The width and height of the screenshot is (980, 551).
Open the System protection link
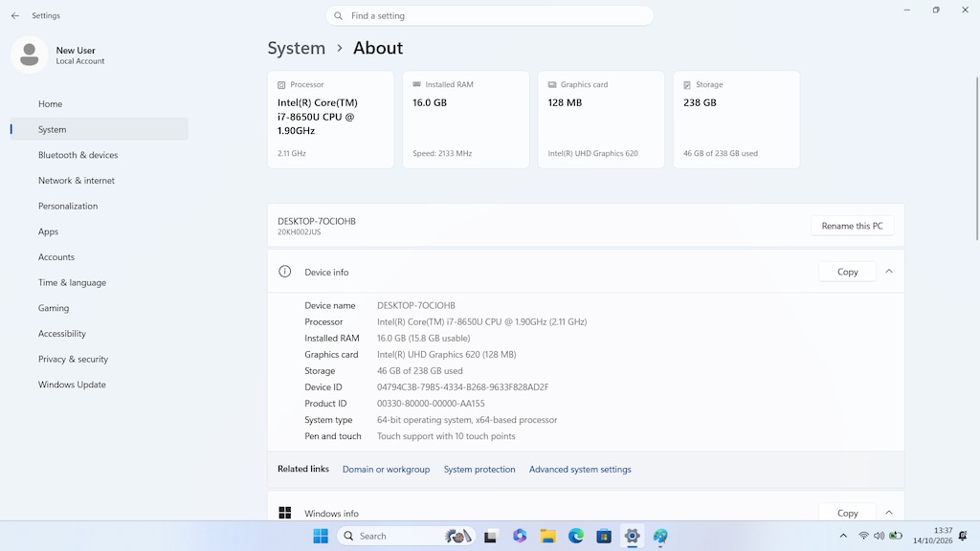pyautogui.click(x=479, y=469)
